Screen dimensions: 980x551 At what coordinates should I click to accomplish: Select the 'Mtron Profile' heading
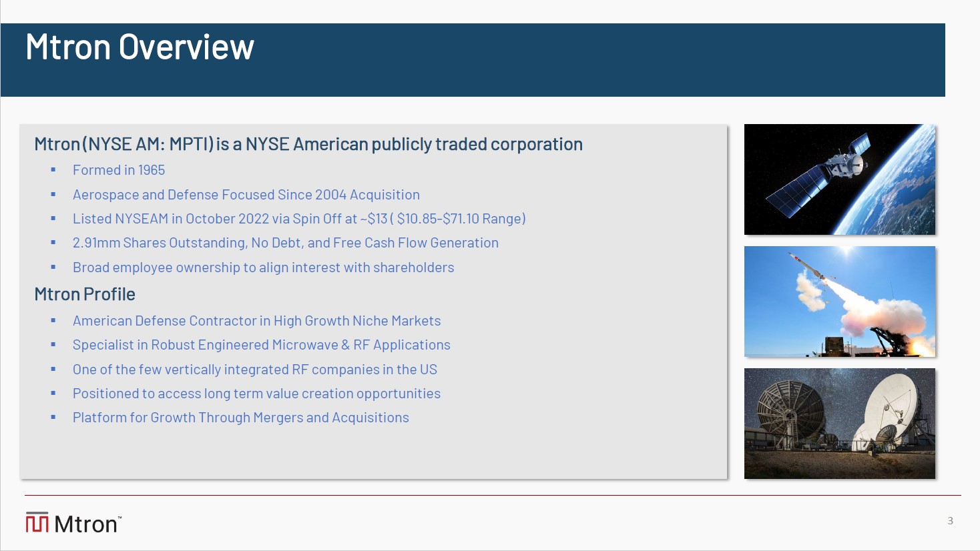click(x=85, y=294)
